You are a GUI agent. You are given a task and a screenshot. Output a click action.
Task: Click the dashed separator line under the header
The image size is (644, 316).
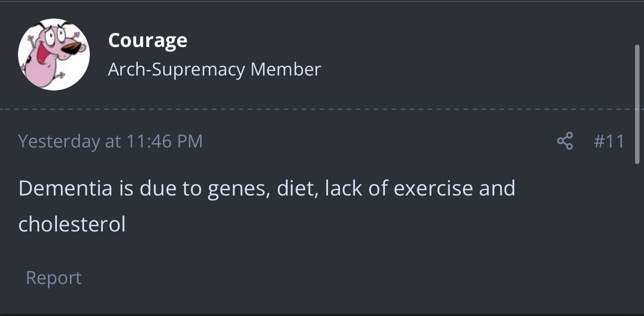322,109
